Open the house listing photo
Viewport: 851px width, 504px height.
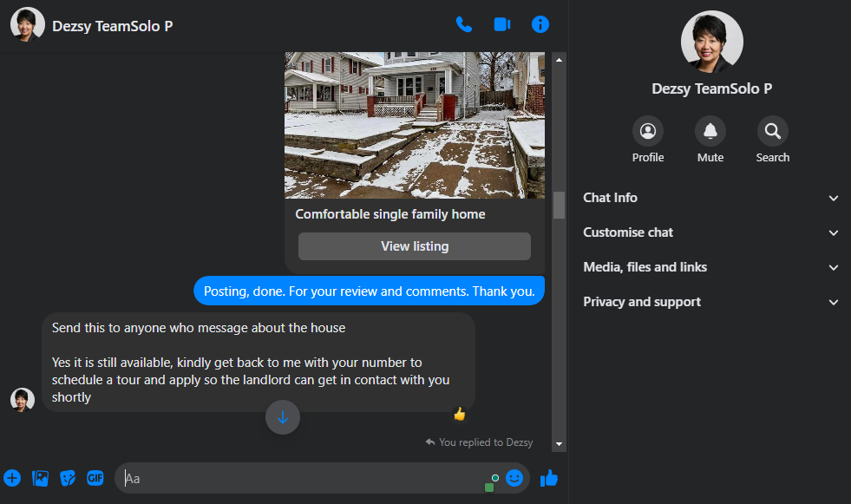415,125
